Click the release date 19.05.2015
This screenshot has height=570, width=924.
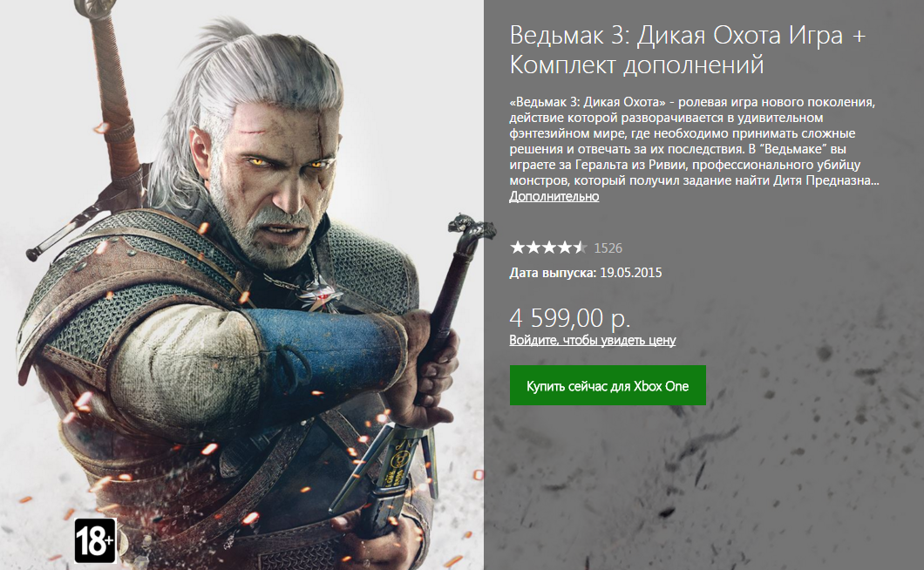pos(630,273)
